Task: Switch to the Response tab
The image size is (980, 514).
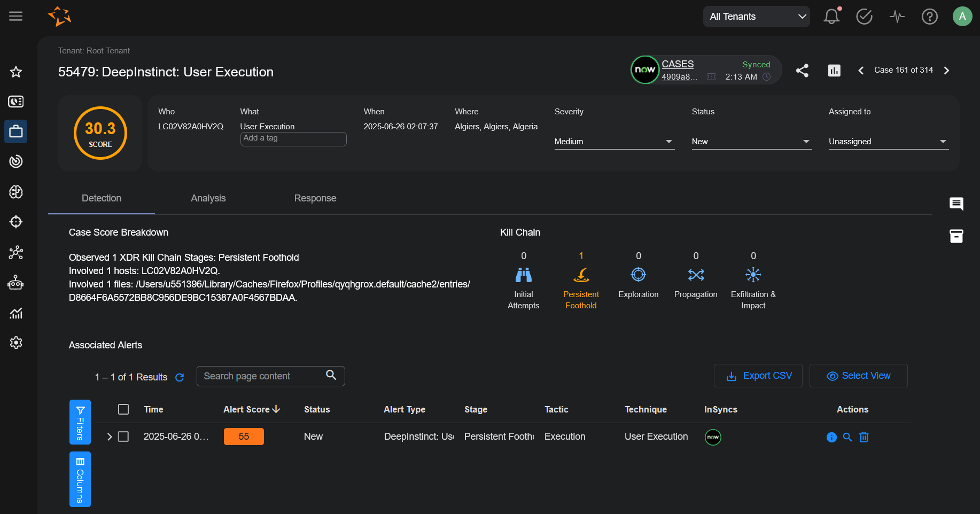Action: pos(315,198)
